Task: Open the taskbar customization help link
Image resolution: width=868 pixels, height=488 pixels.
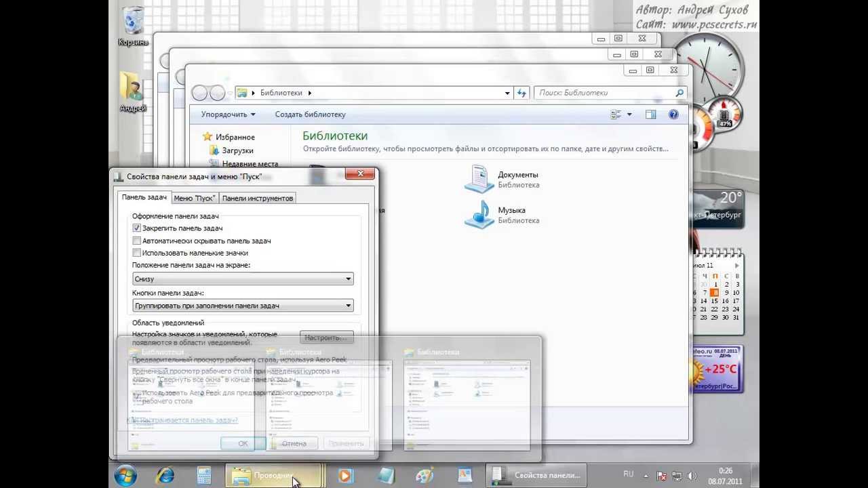Action: [183, 420]
